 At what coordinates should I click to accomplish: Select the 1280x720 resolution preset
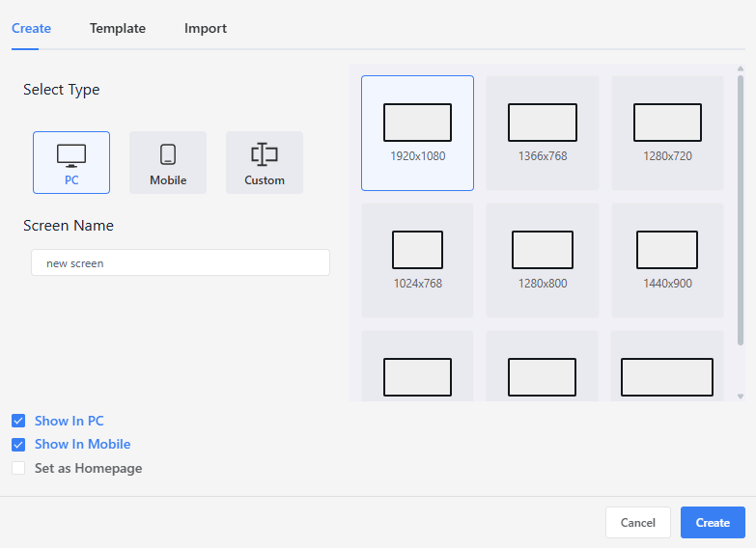[667, 133]
